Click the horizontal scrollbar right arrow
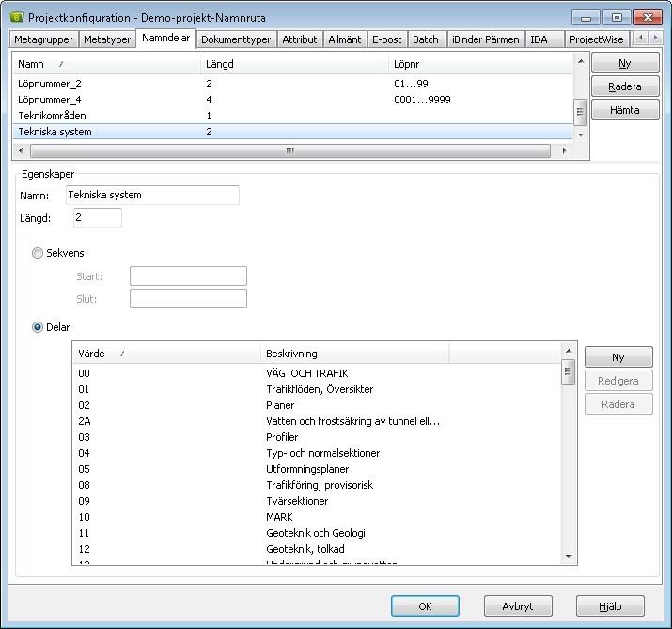Image resolution: width=672 pixels, height=629 pixels. 565,150
